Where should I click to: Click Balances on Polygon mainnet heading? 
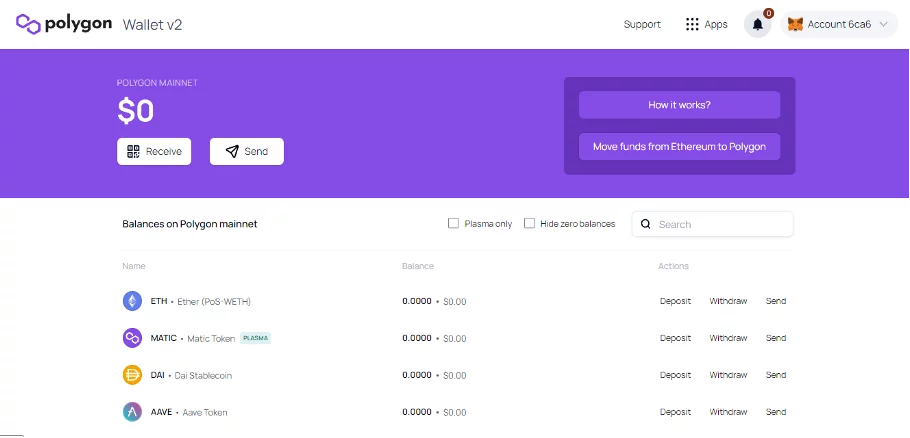pyautogui.click(x=190, y=224)
